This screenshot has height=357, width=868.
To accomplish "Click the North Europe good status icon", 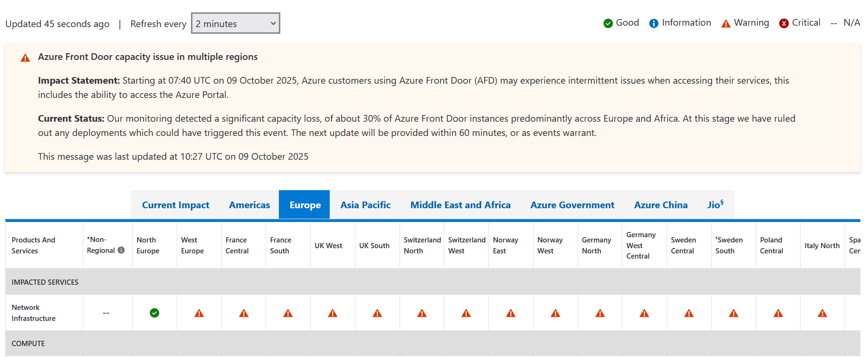I will pyautogui.click(x=154, y=313).
